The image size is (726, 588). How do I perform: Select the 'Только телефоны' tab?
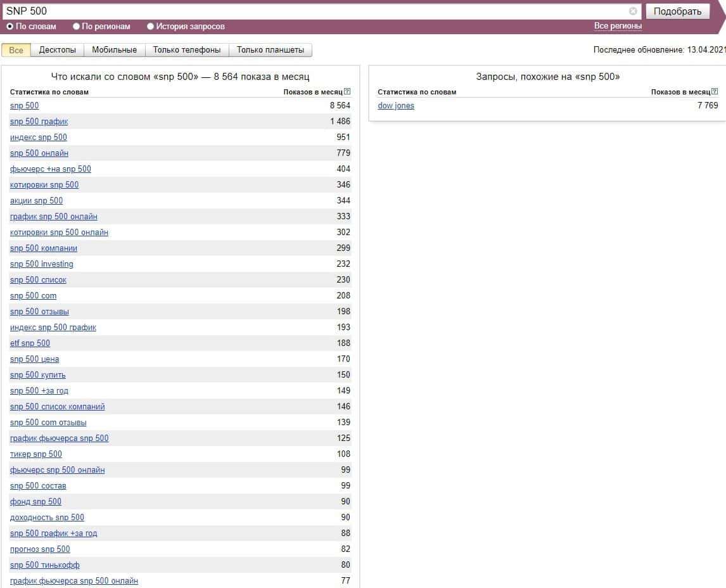click(x=187, y=50)
